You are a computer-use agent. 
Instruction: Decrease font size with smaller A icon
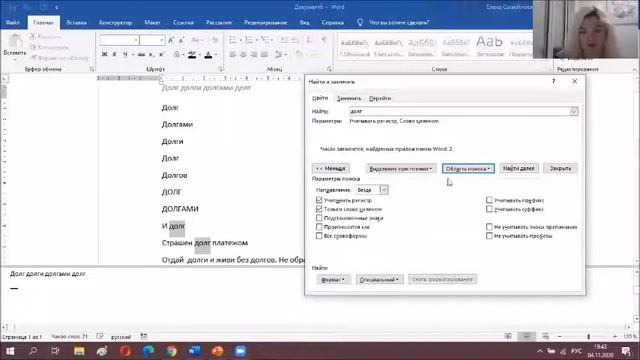181,40
